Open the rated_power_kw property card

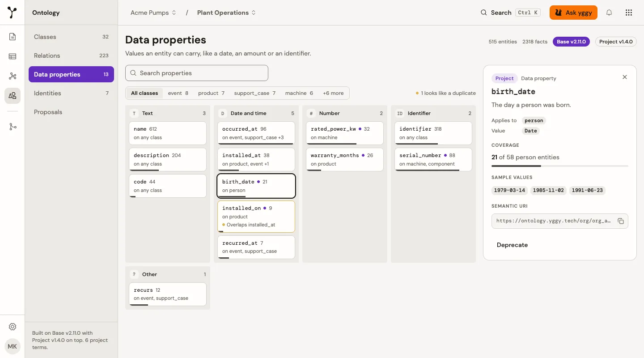pos(345,133)
